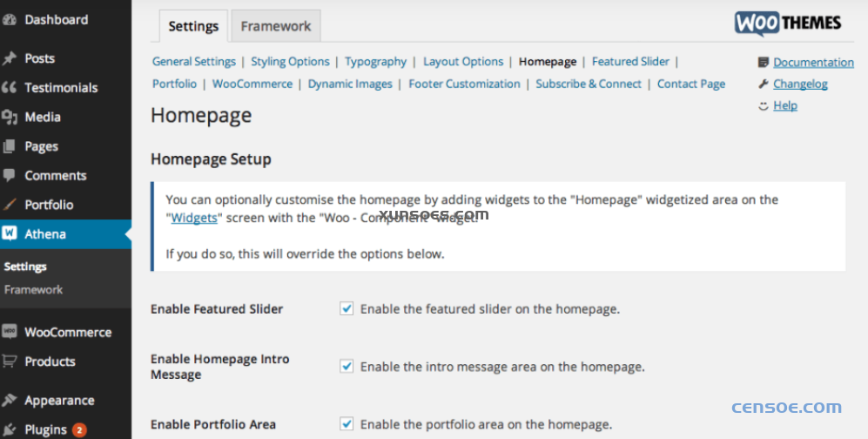Select the Settings tab
The image size is (868, 439).
point(193,26)
